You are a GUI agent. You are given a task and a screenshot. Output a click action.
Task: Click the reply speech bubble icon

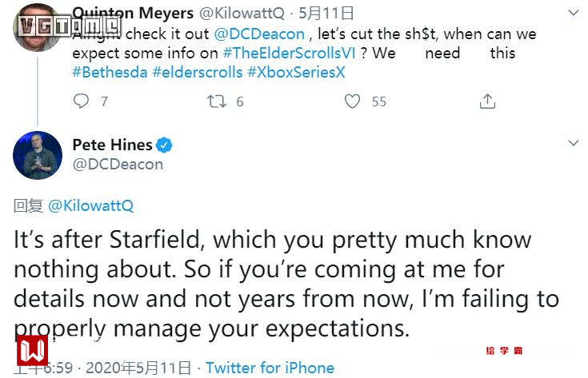tap(81, 101)
